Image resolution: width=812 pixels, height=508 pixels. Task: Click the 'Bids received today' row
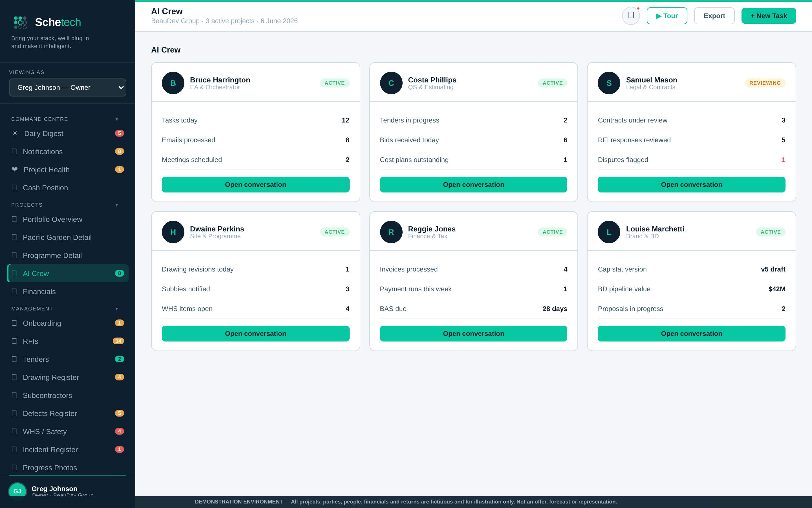coord(473,140)
